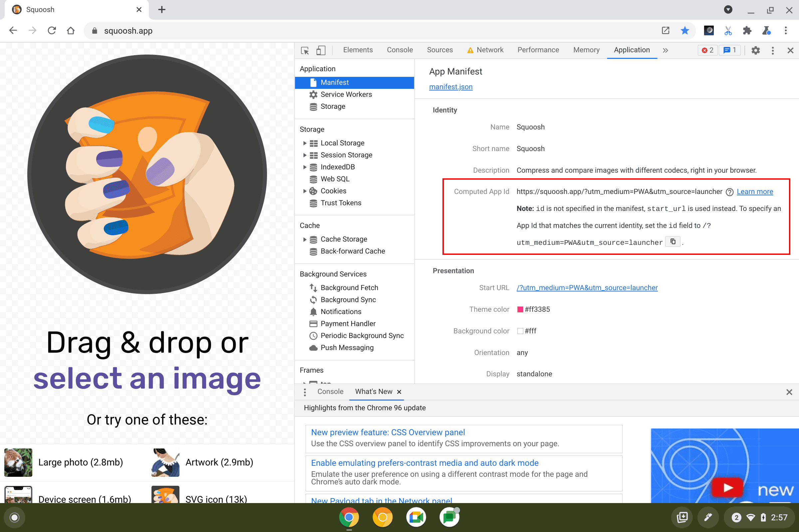The width and height of the screenshot is (799, 532).
Task: Click the manifest.json link
Action: tap(450, 86)
